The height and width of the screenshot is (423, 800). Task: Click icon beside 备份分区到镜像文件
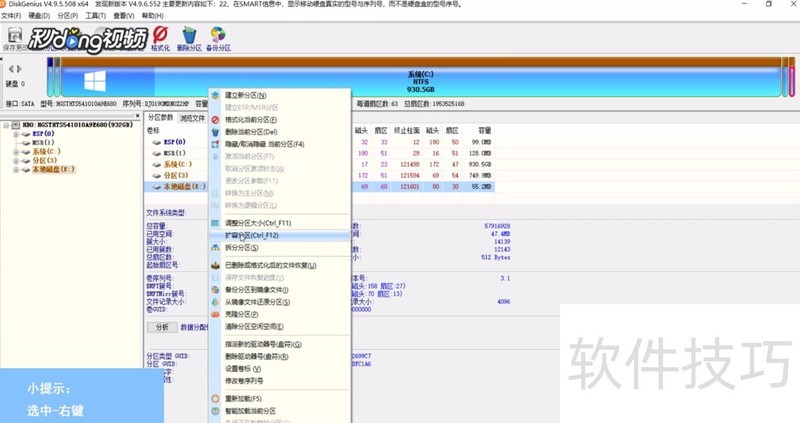[x=215, y=290]
